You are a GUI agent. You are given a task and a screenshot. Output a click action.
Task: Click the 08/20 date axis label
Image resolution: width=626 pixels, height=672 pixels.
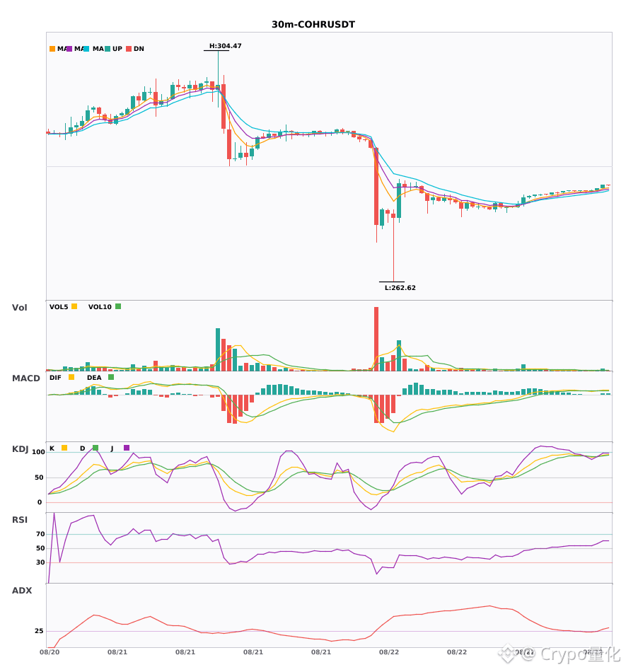click(x=50, y=652)
